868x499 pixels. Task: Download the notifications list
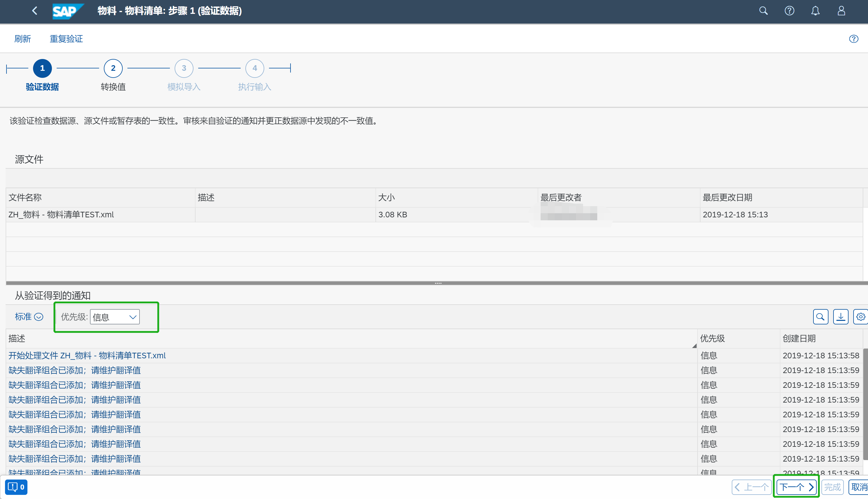coord(841,317)
